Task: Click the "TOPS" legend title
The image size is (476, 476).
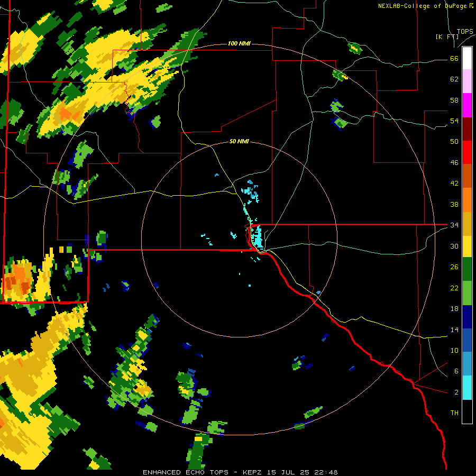Action: pyautogui.click(x=465, y=32)
